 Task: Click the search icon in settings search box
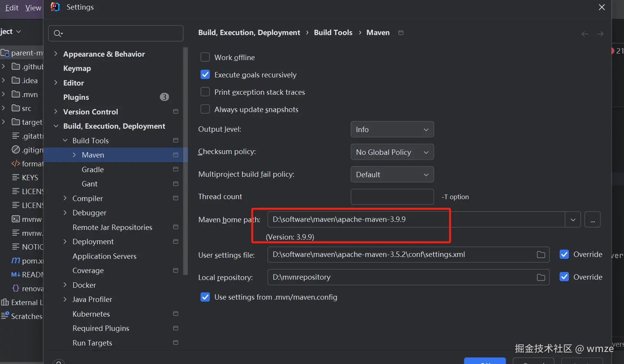(58, 34)
